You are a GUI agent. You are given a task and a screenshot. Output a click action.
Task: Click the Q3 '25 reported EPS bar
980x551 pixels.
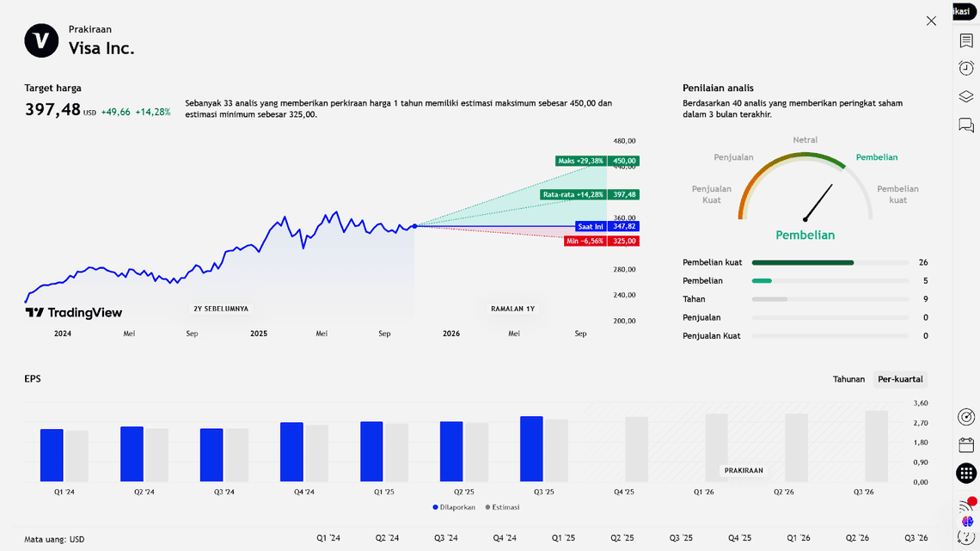531,449
